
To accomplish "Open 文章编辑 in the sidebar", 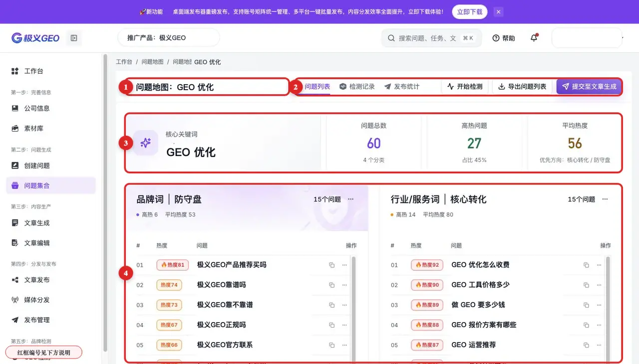I will [51, 243].
